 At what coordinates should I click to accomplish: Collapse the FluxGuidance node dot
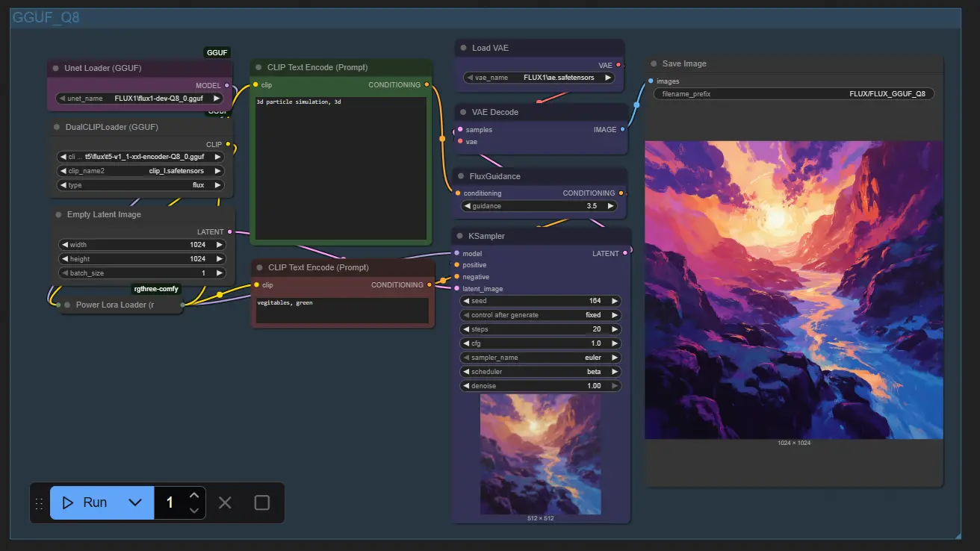(x=462, y=176)
